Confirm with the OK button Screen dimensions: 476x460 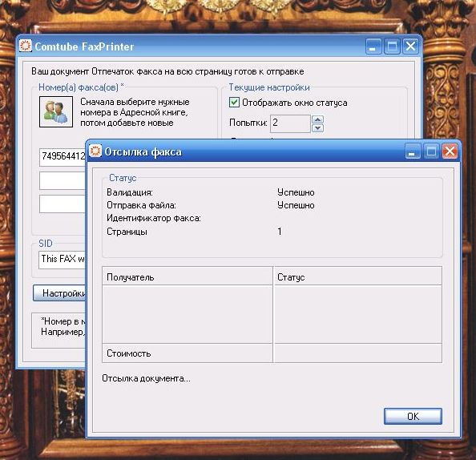(x=413, y=416)
